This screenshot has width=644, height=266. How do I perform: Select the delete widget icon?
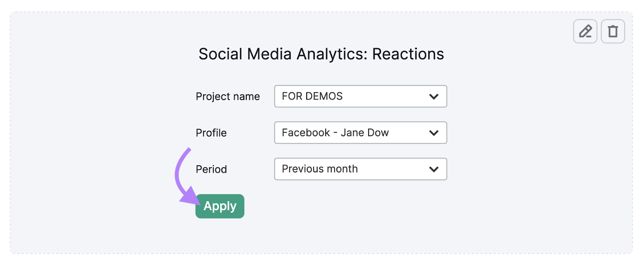(x=612, y=31)
